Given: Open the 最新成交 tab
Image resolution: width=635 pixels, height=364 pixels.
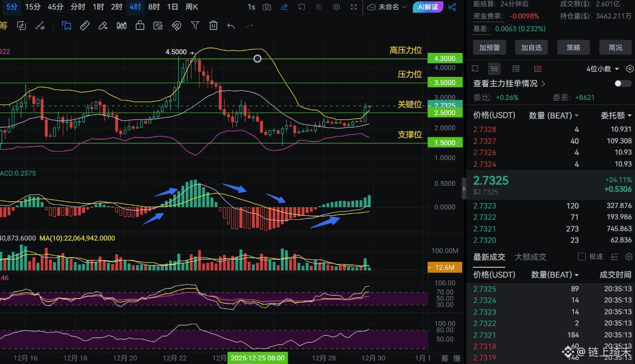Looking at the screenshot, I should (x=489, y=257).
